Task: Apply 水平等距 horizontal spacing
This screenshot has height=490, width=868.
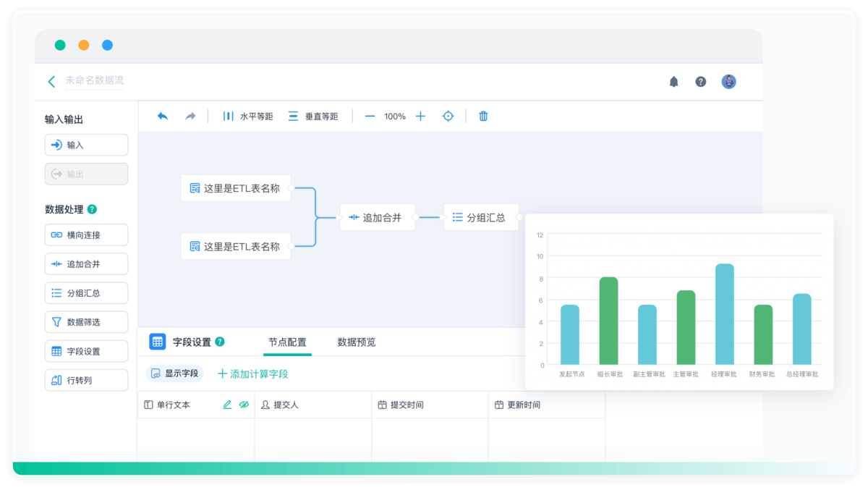Action: 248,117
